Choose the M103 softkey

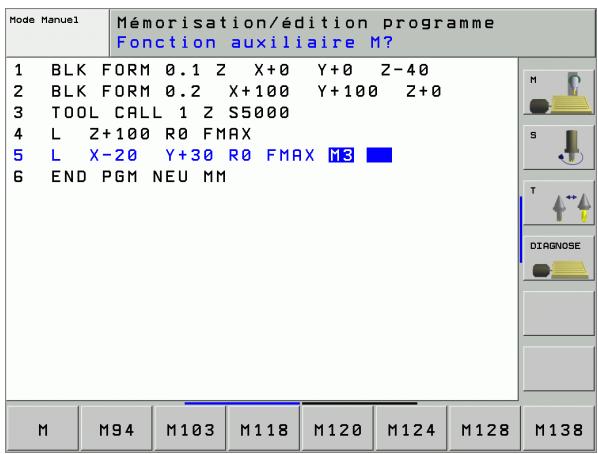click(x=190, y=429)
